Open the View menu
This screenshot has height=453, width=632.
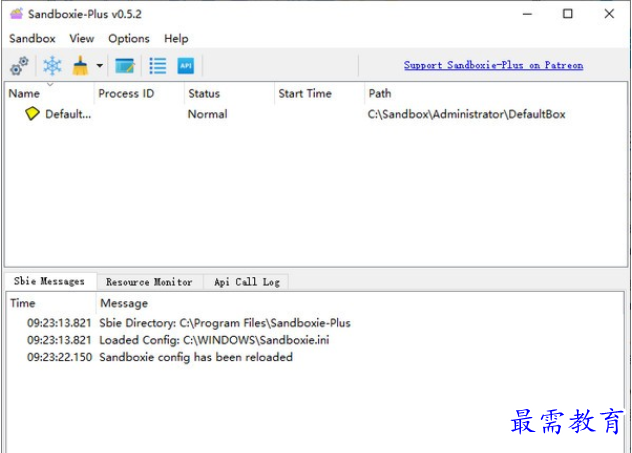[x=82, y=39]
